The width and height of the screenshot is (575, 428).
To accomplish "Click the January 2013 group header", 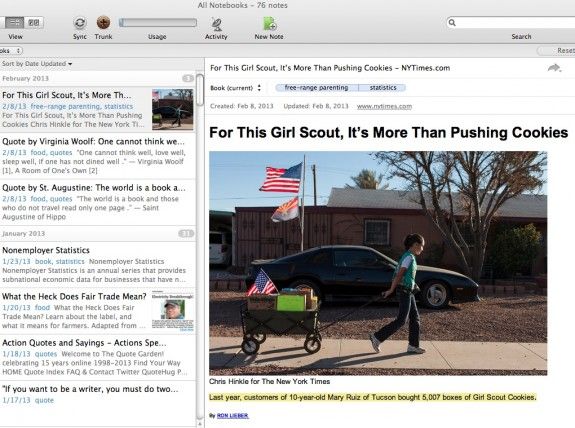I will tap(98, 234).
